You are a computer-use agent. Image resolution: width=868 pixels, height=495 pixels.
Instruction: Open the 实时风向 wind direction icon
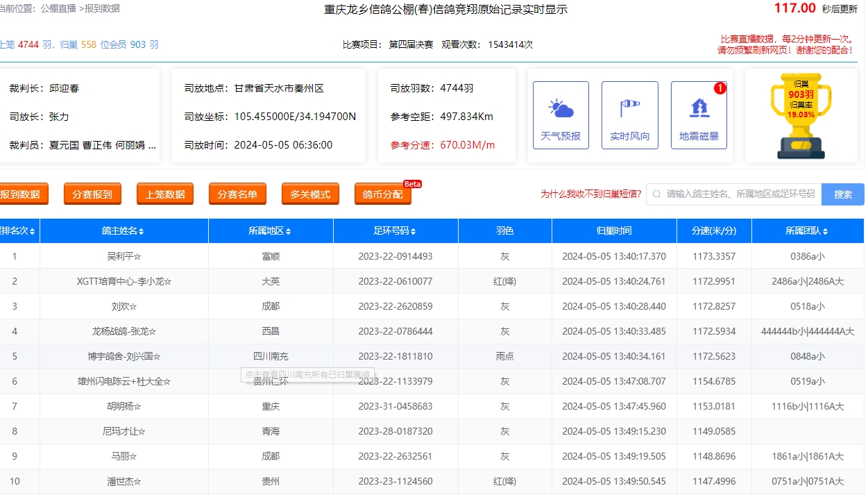click(x=629, y=115)
